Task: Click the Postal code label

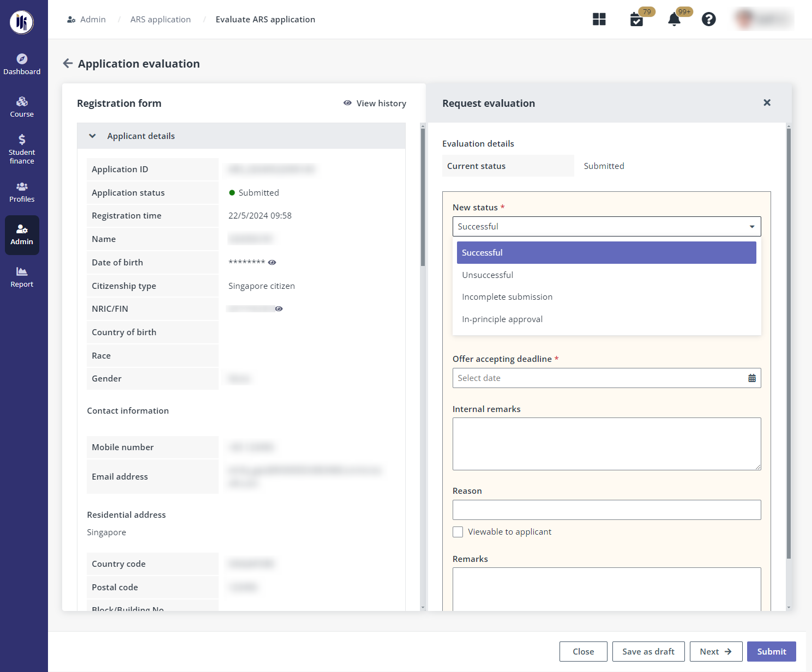Action: (115, 588)
